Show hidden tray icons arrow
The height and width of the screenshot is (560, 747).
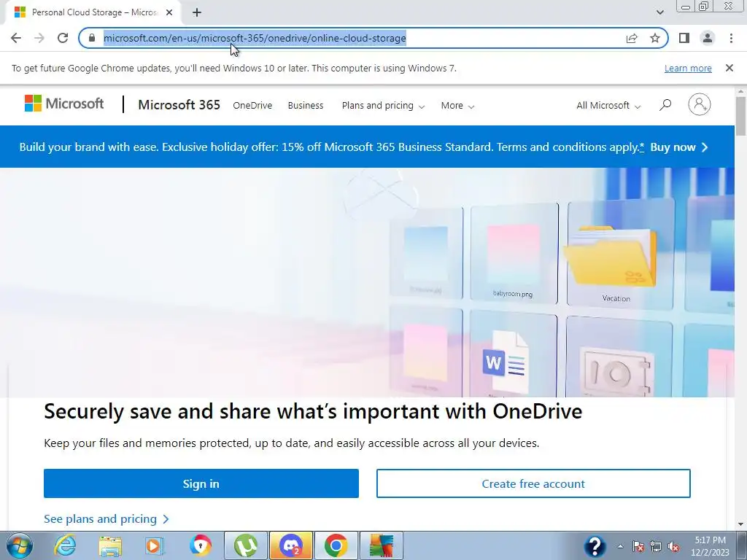[620, 546]
